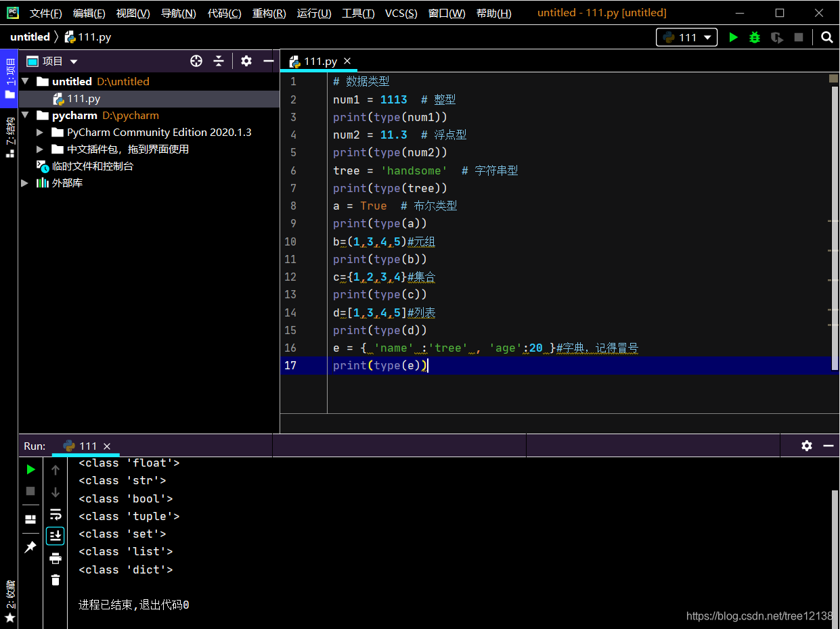Open the 文件(F) menu
The height and width of the screenshot is (629, 840).
45,14
